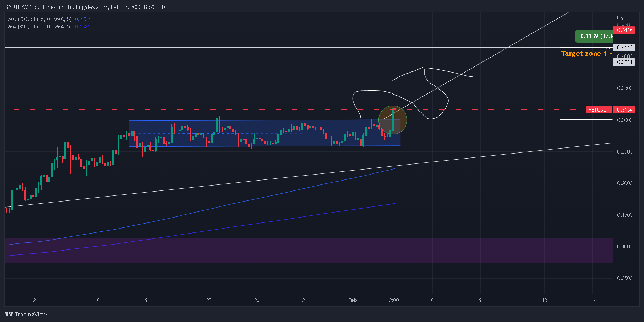Click the date label 9 on time axis
This screenshot has height=322, width=644.
click(x=480, y=300)
